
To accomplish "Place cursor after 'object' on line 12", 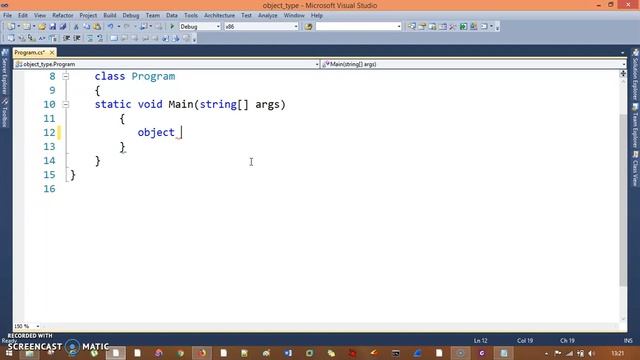I will click(176, 133).
